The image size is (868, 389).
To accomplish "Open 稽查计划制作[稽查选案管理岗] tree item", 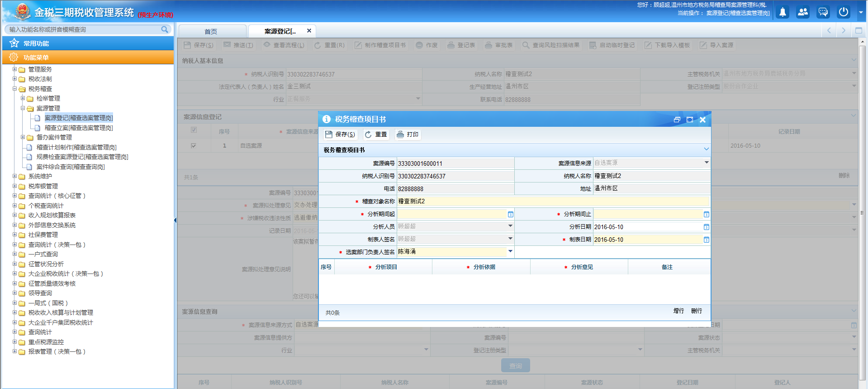I will pos(76,147).
